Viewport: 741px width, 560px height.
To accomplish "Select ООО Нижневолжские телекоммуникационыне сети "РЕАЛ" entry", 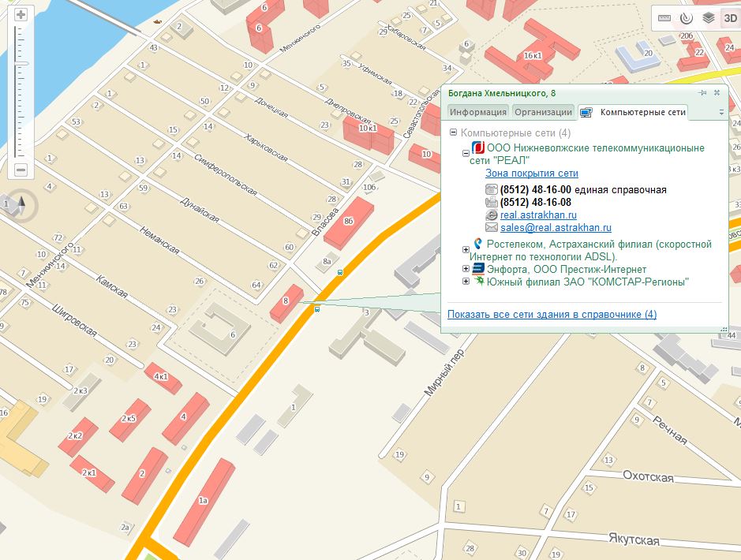I will [x=587, y=154].
